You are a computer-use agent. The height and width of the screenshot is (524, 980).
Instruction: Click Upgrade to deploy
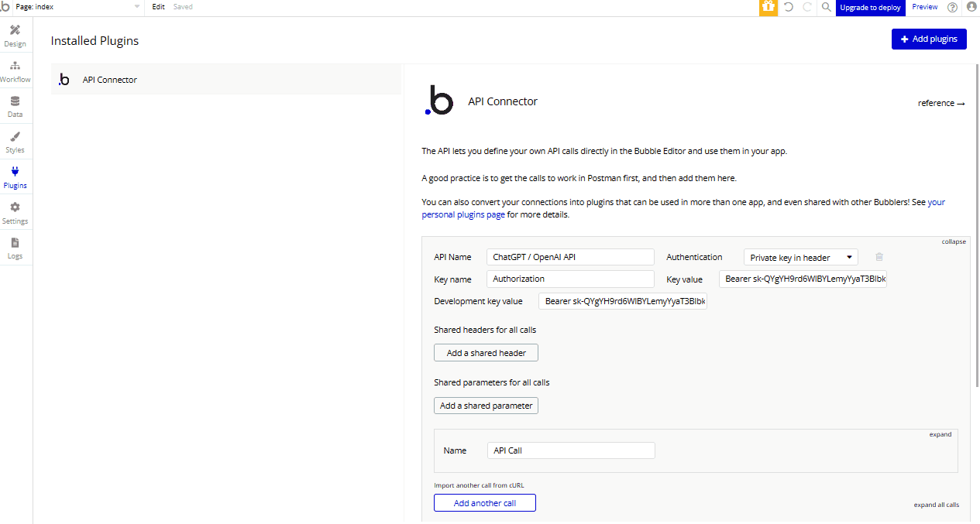[x=870, y=7]
